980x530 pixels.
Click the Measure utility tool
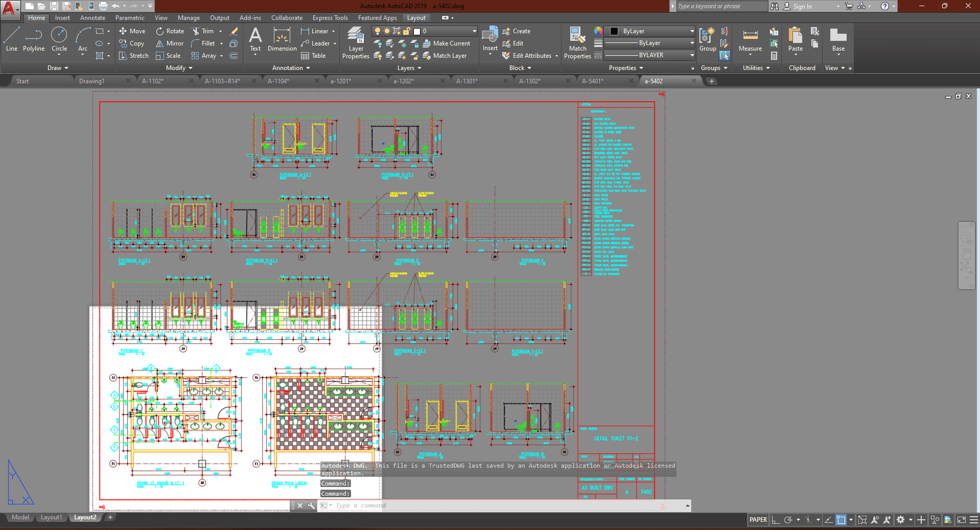(750, 40)
